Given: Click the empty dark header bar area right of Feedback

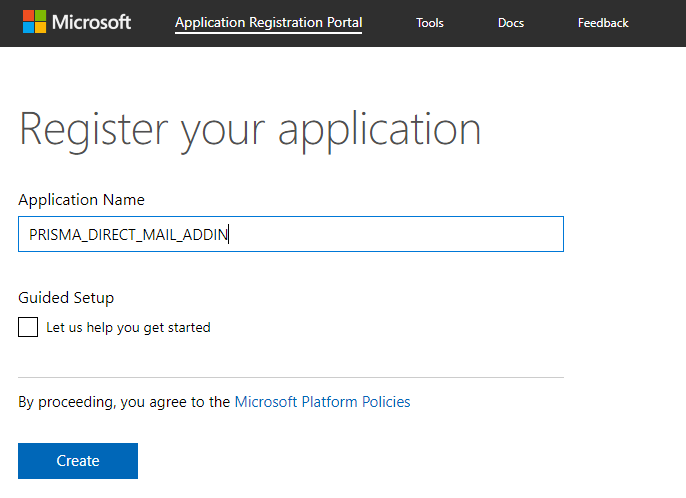Looking at the screenshot, I should [660, 23].
